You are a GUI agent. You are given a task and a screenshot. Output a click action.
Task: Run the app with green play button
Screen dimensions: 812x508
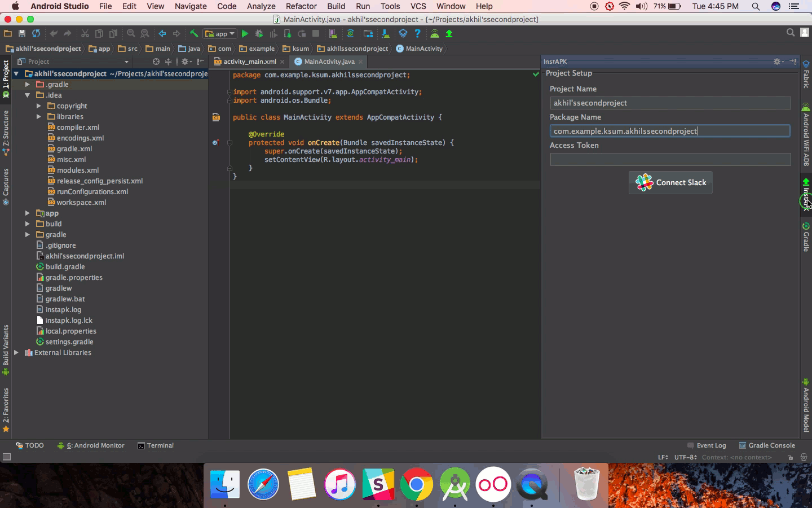[245, 34]
